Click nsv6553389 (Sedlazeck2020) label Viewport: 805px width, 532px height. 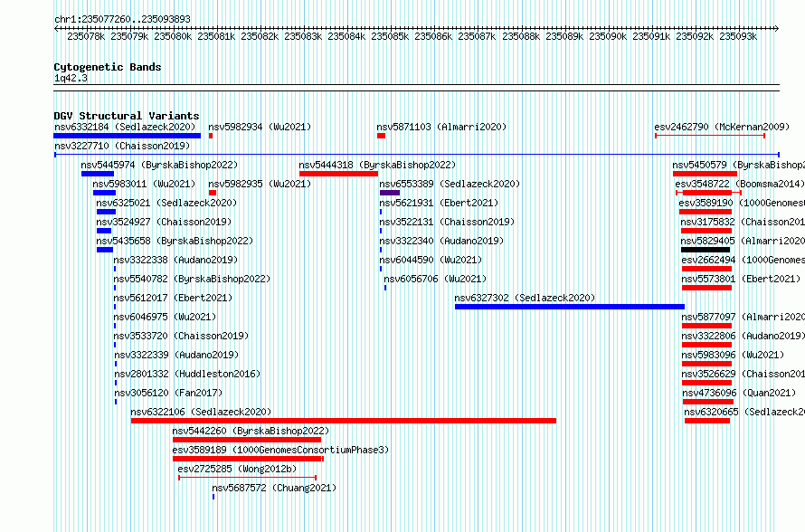tap(450, 184)
